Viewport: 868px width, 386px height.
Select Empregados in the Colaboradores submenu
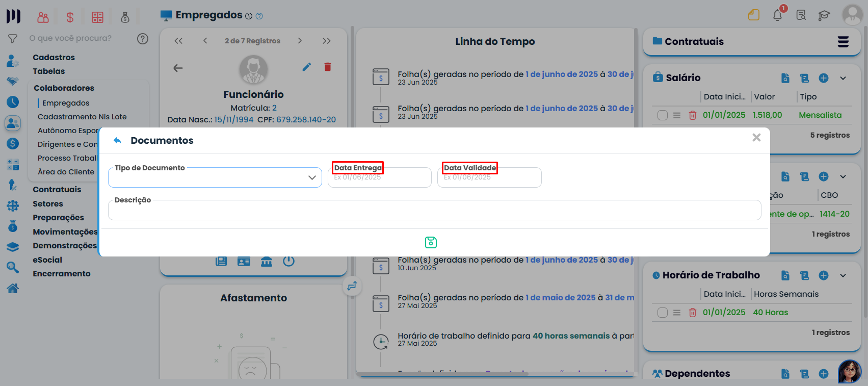pyautogui.click(x=66, y=103)
